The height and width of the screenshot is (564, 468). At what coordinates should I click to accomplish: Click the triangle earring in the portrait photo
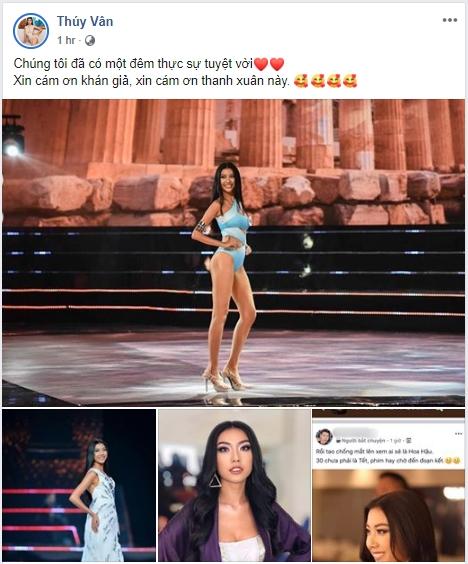click(215, 481)
